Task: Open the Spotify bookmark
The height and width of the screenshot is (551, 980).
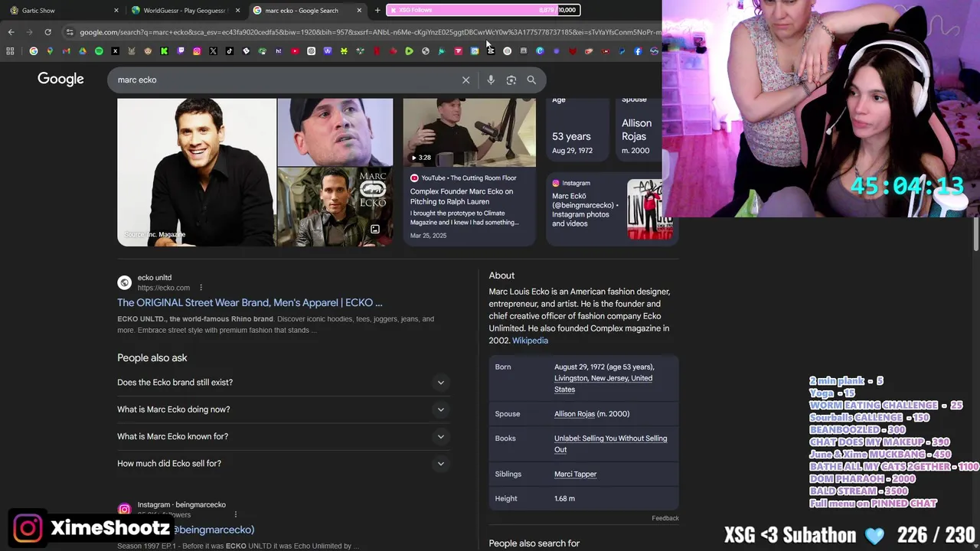Action: pyautogui.click(x=99, y=51)
